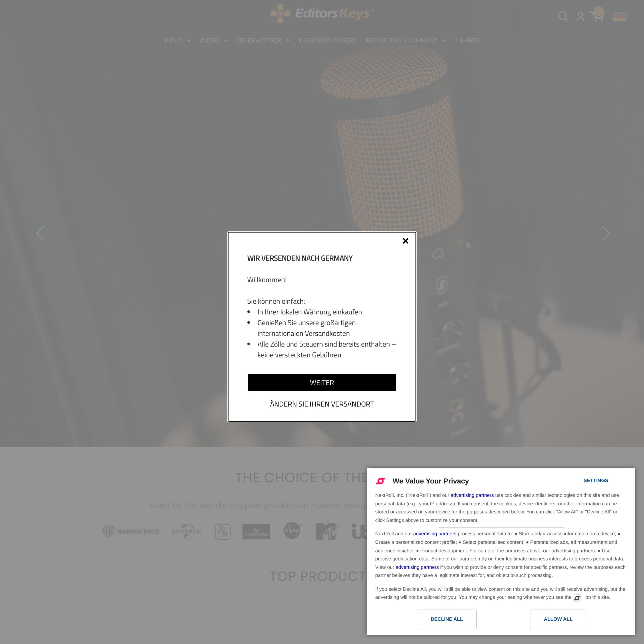
Task: Open the shopping cart icon
Action: tap(597, 15)
